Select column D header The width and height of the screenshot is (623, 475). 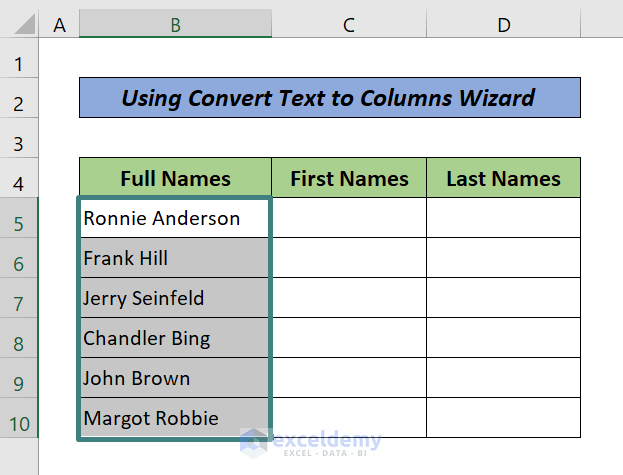tap(503, 25)
